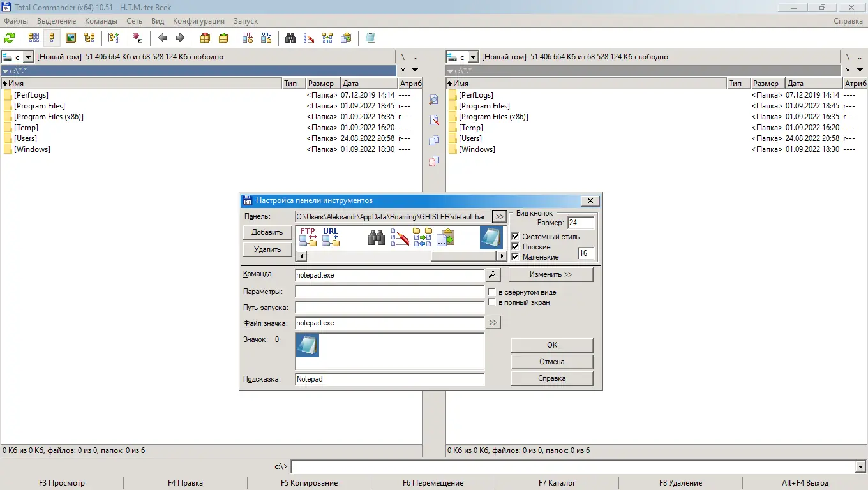Viewport: 868px width, 490px height.
Task: Click the Отмена button
Action: pyautogui.click(x=552, y=362)
